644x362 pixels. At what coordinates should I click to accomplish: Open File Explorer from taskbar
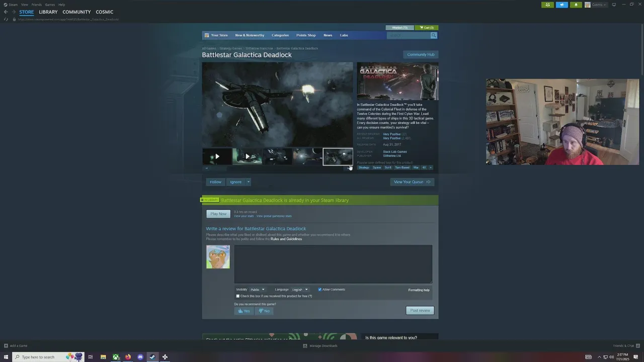click(x=103, y=357)
